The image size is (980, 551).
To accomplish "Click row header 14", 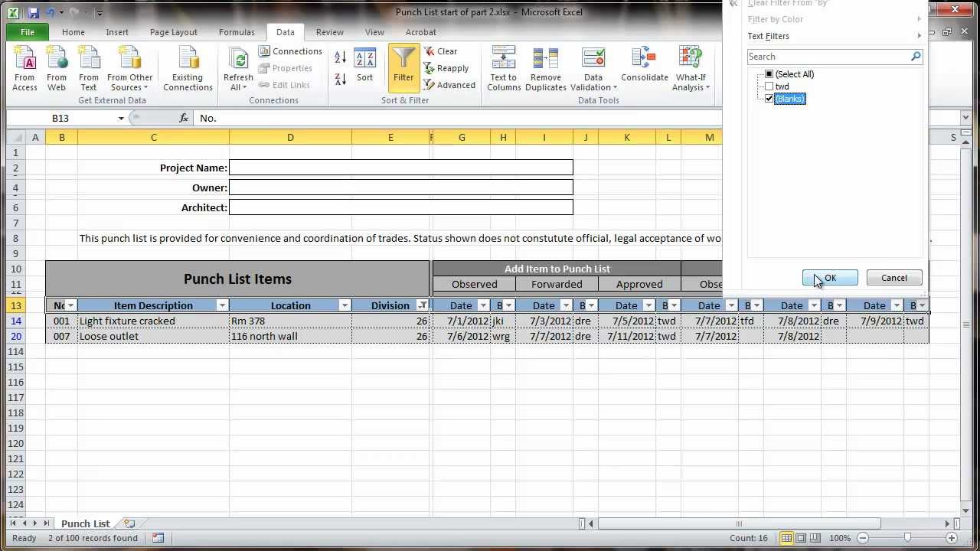I will point(15,321).
